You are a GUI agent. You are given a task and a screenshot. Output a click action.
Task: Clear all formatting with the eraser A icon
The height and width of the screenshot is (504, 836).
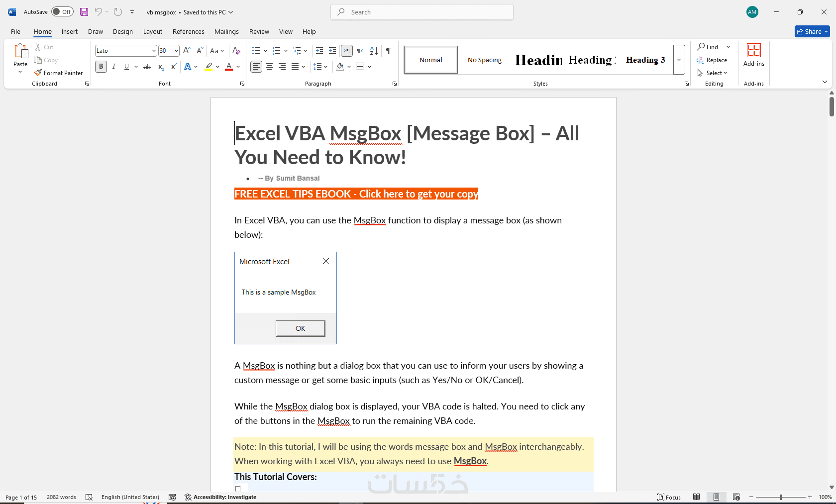tap(236, 51)
